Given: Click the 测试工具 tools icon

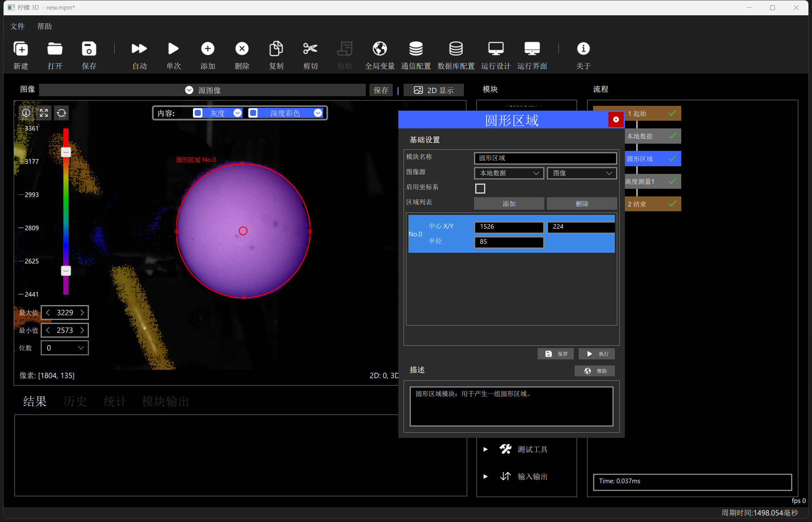Looking at the screenshot, I should coord(505,449).
